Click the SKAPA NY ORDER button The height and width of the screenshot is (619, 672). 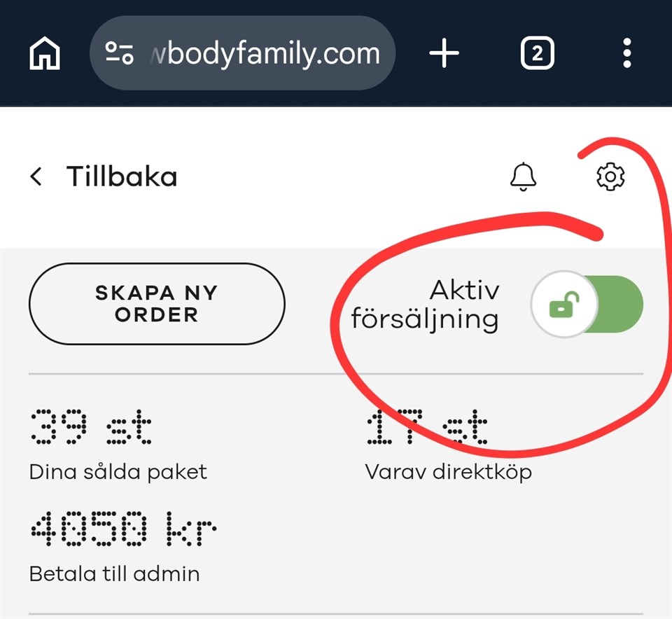pos(157,304)
